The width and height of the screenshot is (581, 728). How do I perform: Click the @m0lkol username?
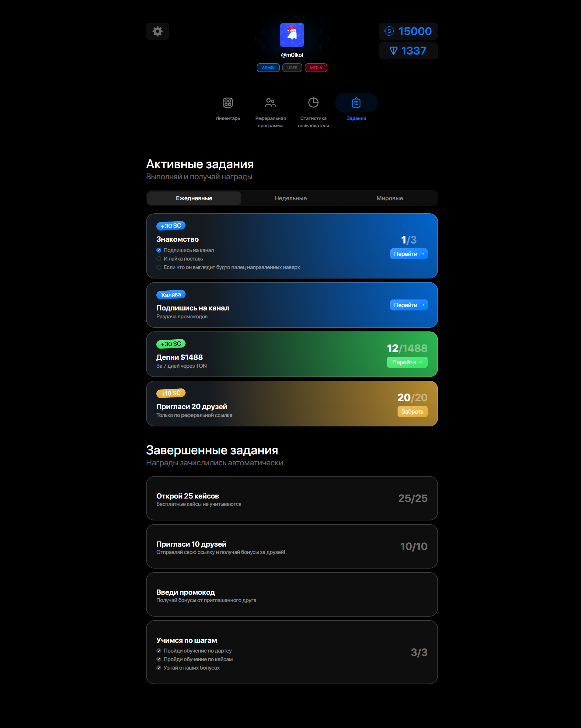[x=292, y=55]
